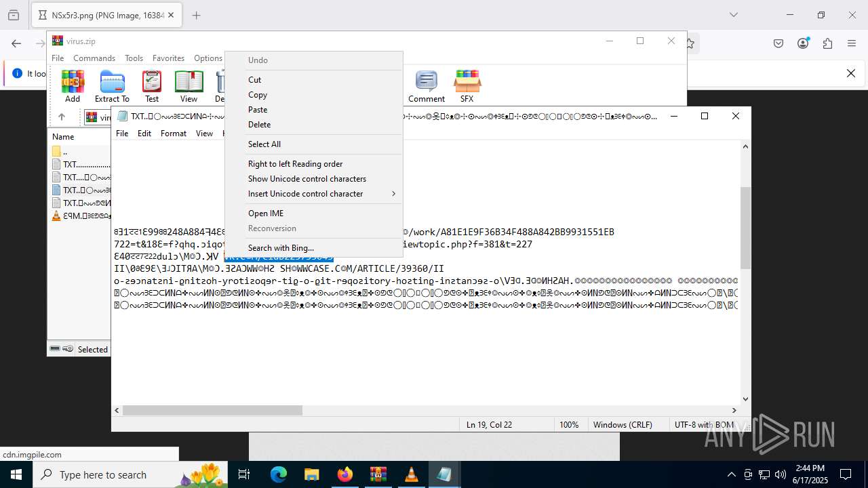
Task: Open the Firefox application menu
Action: pyautogui.click(x=852, y=43)
